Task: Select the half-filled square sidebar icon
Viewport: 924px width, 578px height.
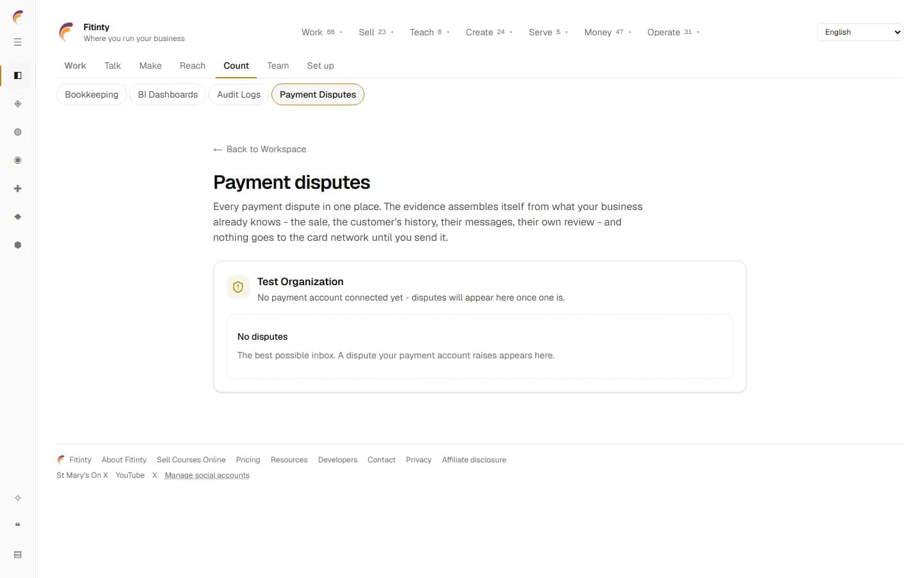Action: pyautogui.click(x=18, y=76)
